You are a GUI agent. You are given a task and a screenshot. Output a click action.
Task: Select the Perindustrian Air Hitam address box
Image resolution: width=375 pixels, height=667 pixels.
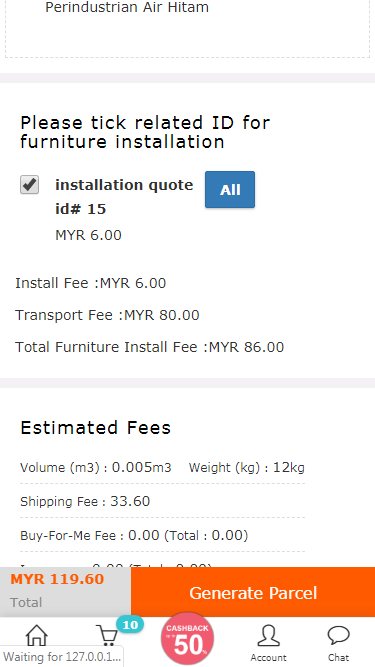click(x=187, y=29)
